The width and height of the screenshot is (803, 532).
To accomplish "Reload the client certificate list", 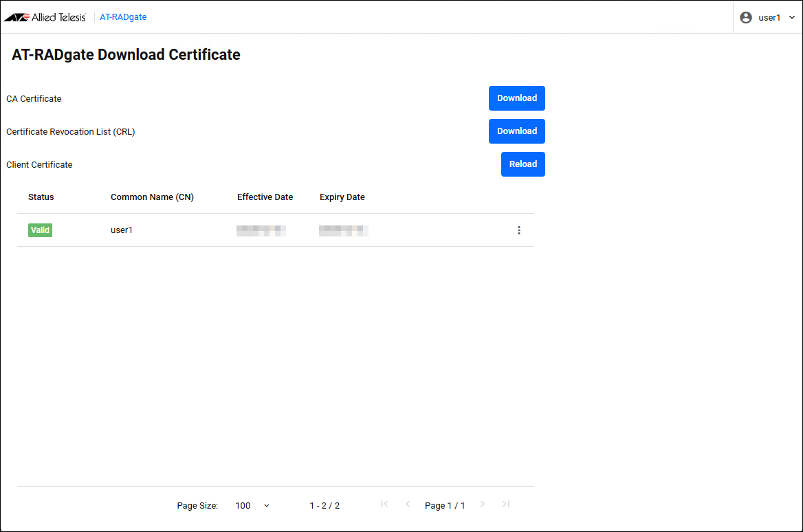I will point(523,164).
